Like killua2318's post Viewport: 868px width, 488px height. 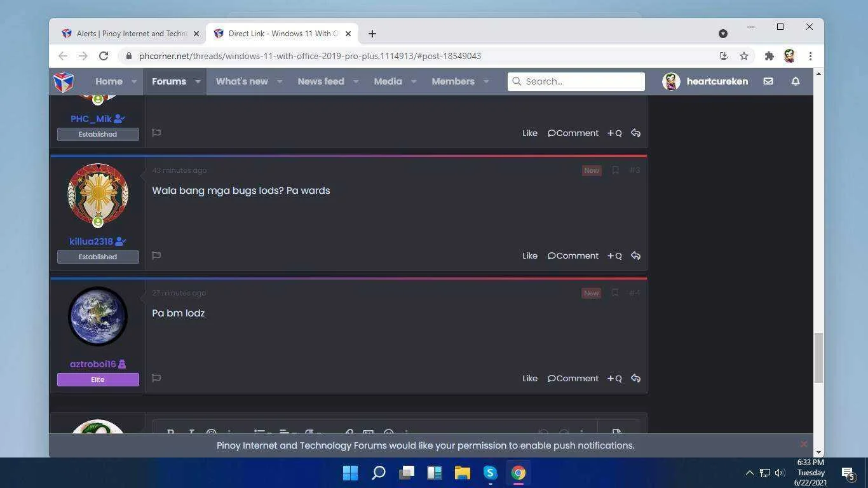(530, 255)
